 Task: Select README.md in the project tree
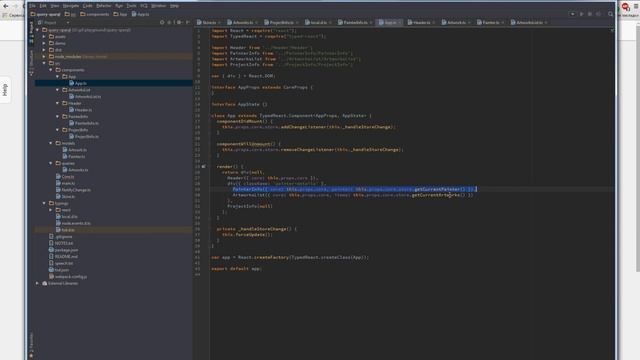pos(63,257)
